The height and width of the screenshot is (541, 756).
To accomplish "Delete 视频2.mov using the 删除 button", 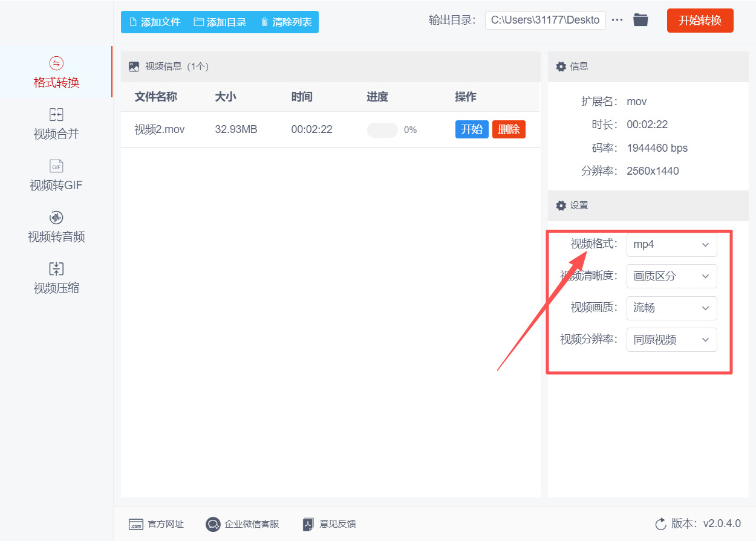I will click(x=509, y=129).
